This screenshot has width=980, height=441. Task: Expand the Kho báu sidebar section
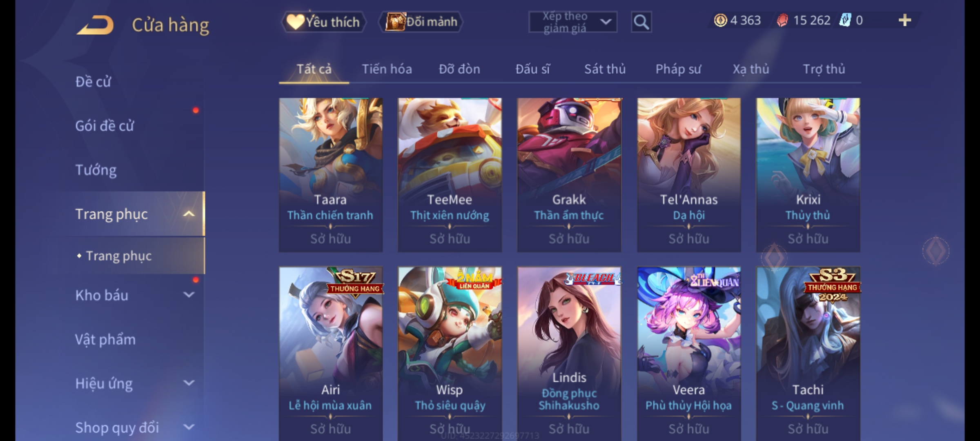[x=189, y=295]
